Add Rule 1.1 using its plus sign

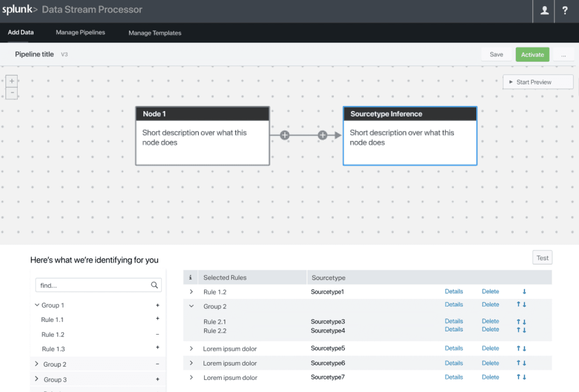tap(157, 319)
